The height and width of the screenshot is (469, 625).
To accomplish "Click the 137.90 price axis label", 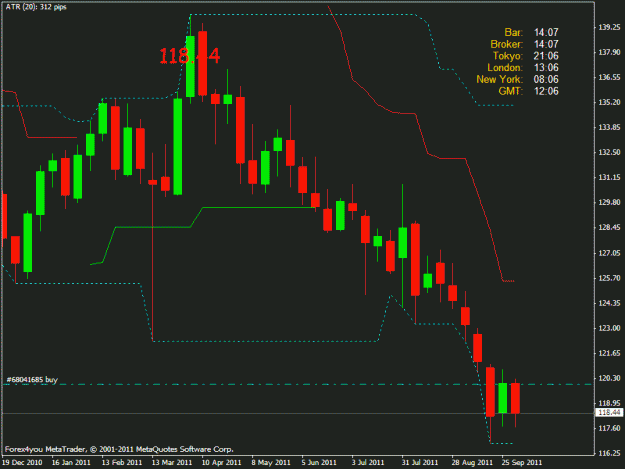I will tap(609, 52).
